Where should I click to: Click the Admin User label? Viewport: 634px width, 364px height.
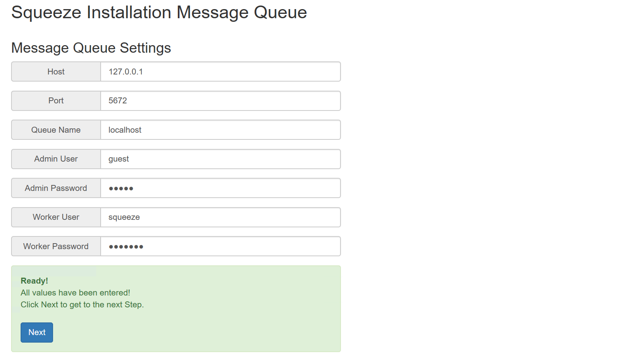pos(56,159)
